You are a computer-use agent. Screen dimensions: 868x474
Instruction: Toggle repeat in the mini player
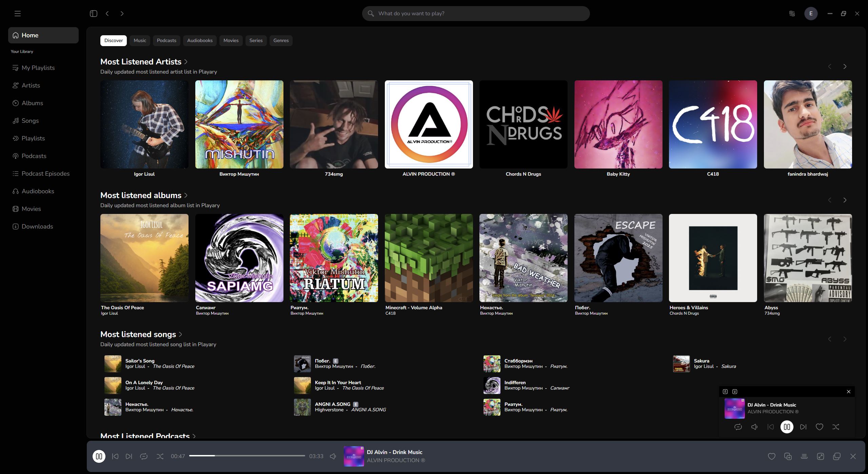738,427
